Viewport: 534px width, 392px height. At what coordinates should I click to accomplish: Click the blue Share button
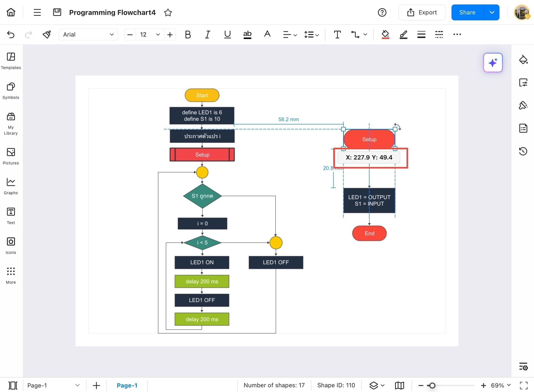click(x=467, y=12)
